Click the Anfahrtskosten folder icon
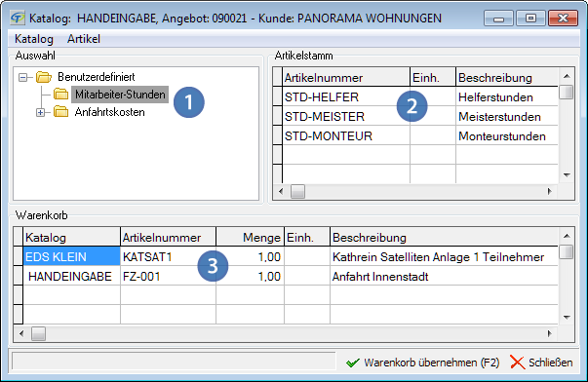Viewport: 588px width, 382px height. (x=60, y=112)
